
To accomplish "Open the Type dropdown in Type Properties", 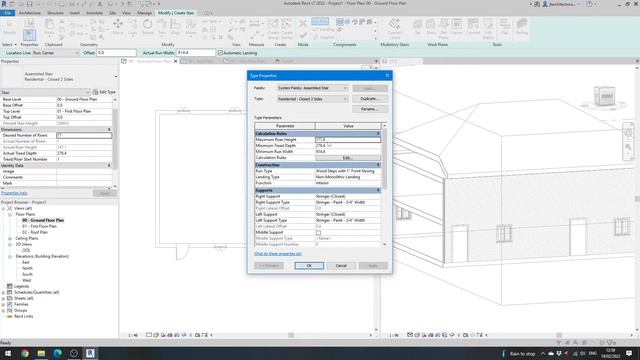I will (x=312, y=99).
